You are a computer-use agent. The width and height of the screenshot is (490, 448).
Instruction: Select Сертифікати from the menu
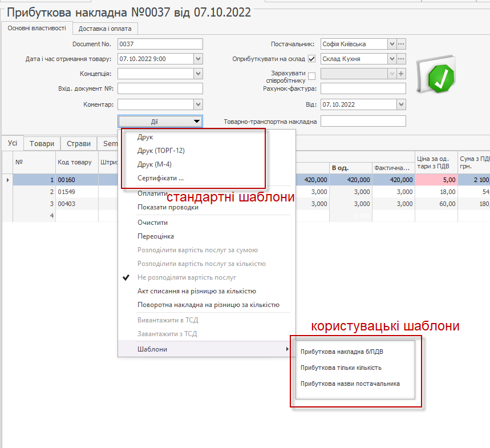click(x=160, y=178)
